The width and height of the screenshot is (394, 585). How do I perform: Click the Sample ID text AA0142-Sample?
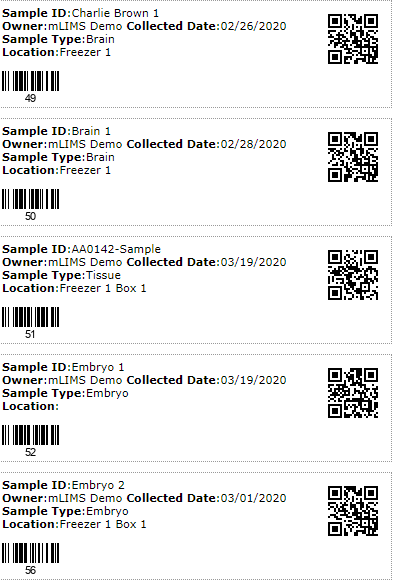coord(116,249)
